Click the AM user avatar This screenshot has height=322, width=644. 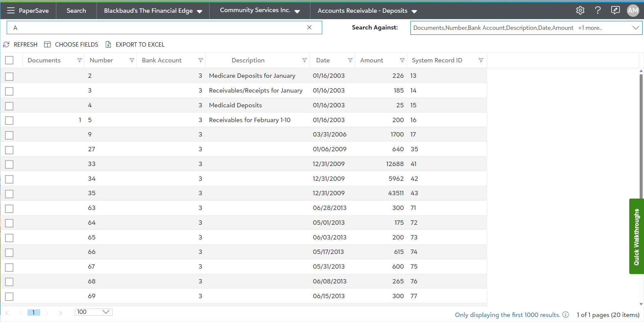pos(633,10)
